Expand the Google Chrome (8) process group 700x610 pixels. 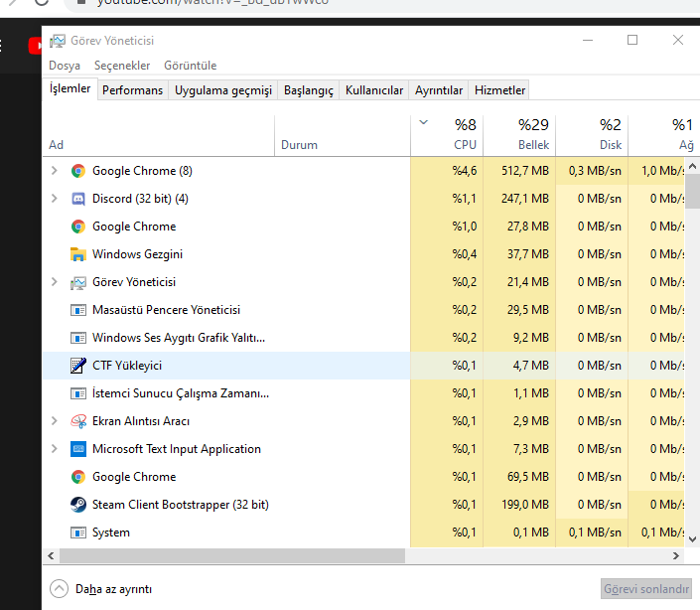[x=54, y=171]
